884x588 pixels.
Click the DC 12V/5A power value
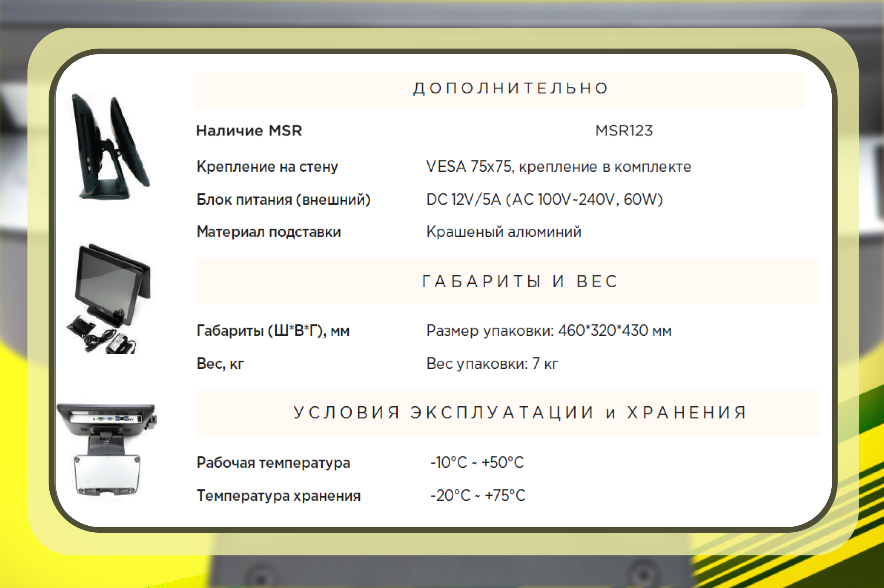click(545, 200)
